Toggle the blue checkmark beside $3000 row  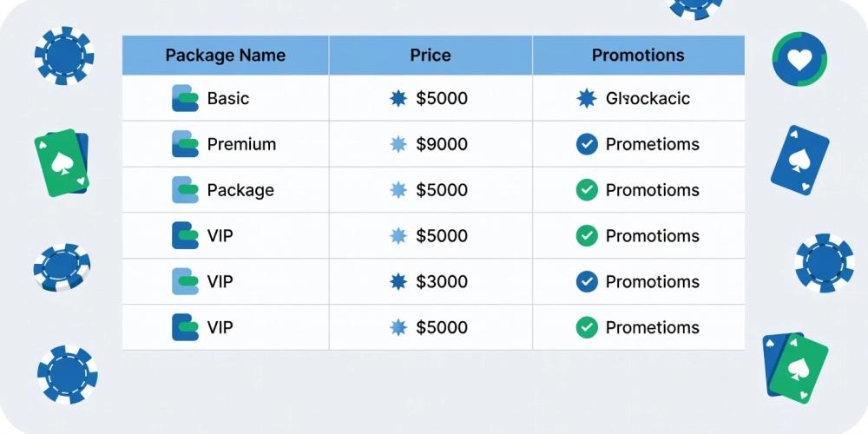(587, 282)
